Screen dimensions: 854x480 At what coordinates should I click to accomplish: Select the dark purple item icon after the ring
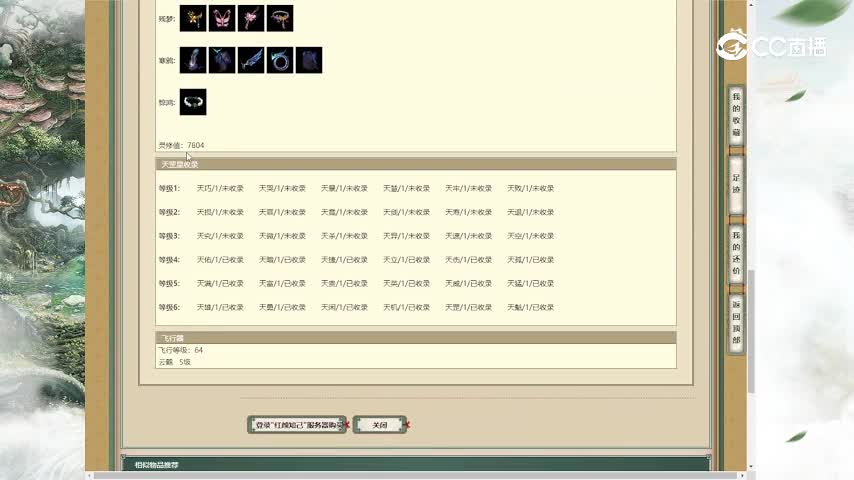tap(309, 60)
